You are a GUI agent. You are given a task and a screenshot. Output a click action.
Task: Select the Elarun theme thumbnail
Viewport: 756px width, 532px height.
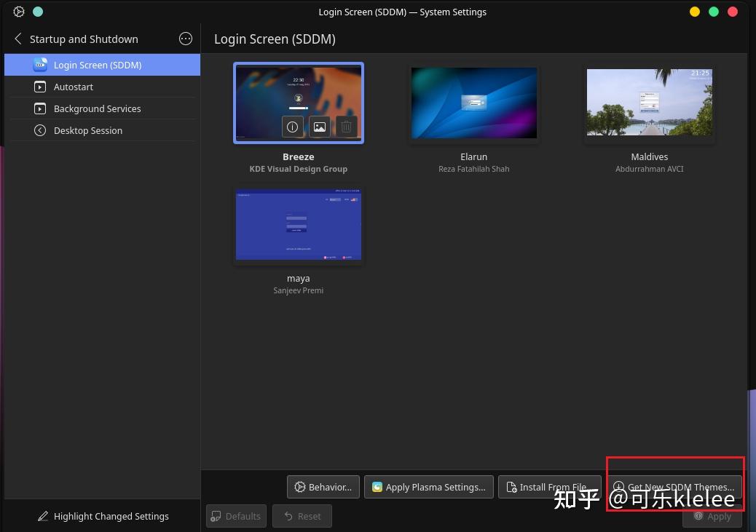[474, 103]
